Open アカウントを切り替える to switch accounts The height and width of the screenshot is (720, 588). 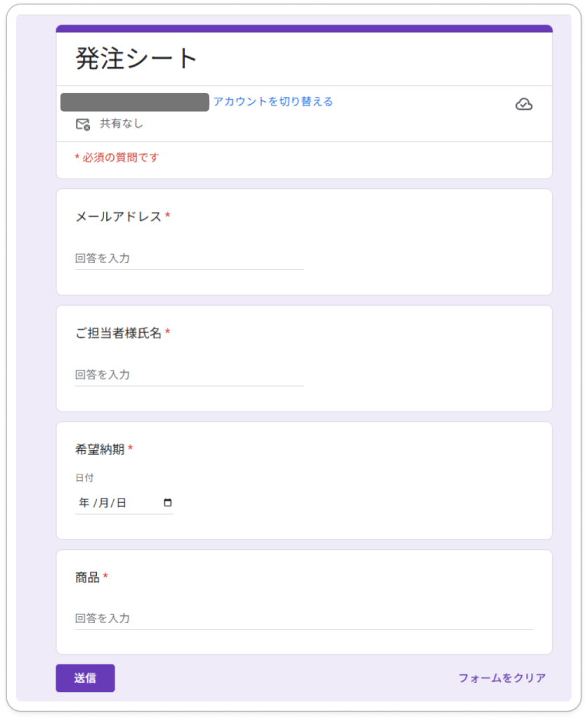(273, 102)
